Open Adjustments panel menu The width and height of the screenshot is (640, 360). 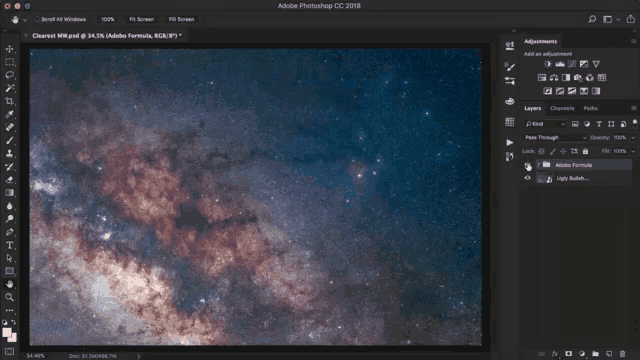tap(633, 41)
